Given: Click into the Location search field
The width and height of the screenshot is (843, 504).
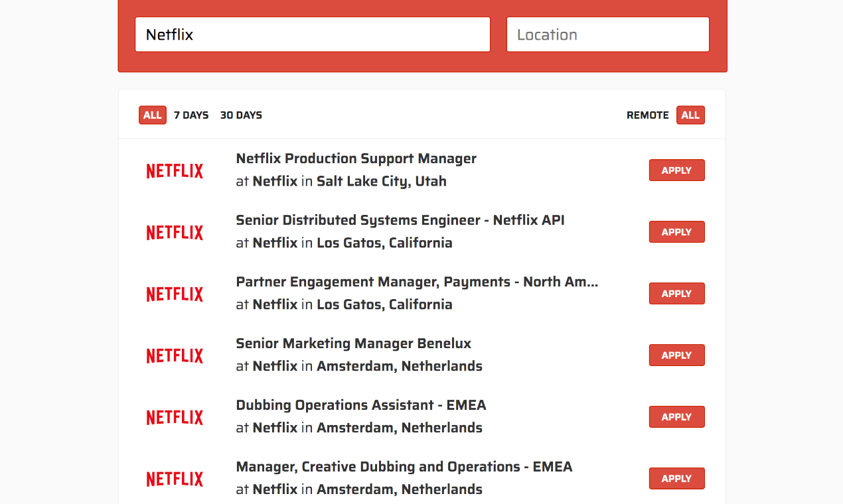Looking at the screenshot, I should [x=607, y=34].
